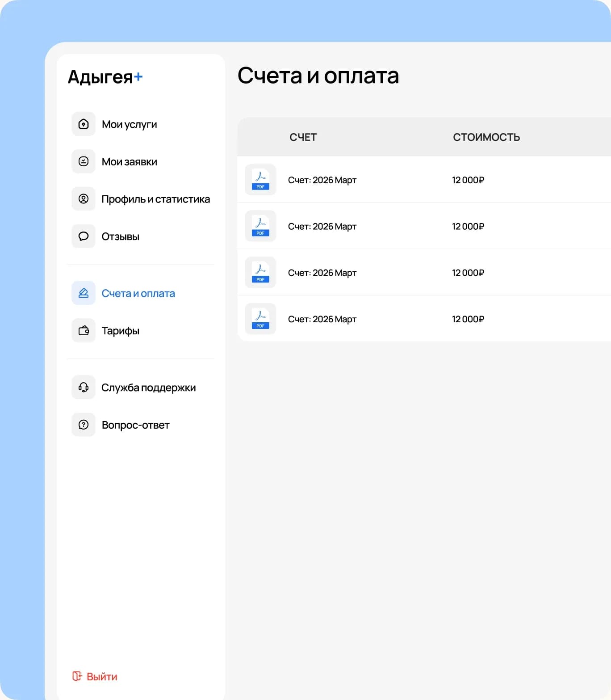The image size is (611, 700).
Task: Open the Профиль и статистика user icon
Action: (x=84, y=199)
